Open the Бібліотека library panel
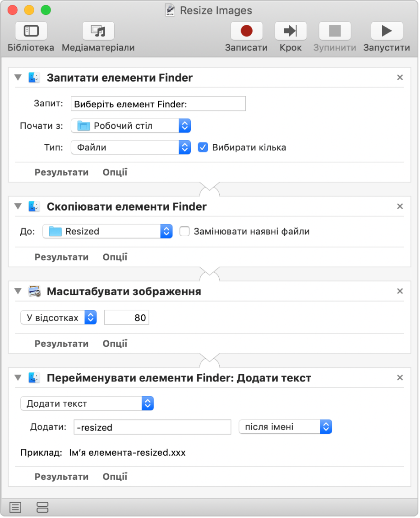The width and height of the screenshot is (420, 518). 31,32
